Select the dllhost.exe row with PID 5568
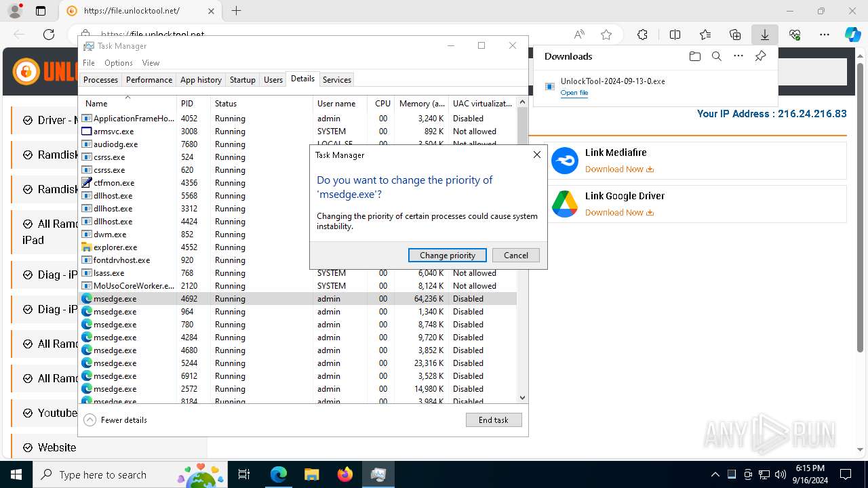This screenshot has height=488, width=868. click(195, 196)
